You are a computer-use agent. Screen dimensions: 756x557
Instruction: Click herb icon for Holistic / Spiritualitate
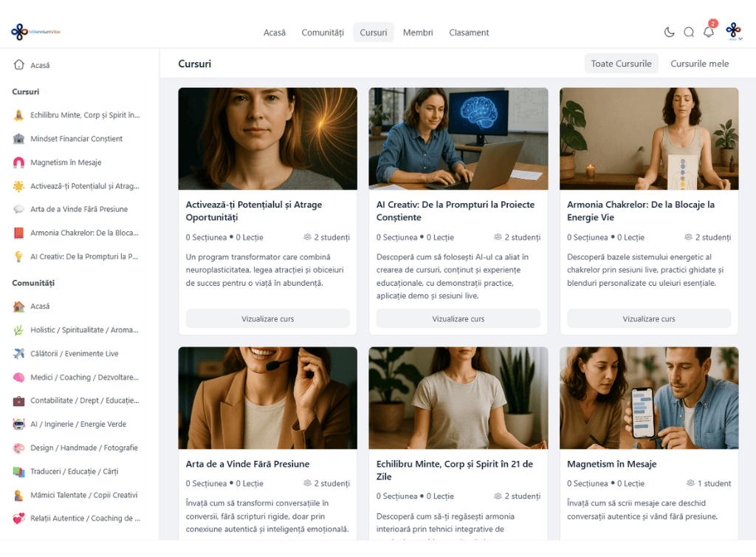click(18, 330)
